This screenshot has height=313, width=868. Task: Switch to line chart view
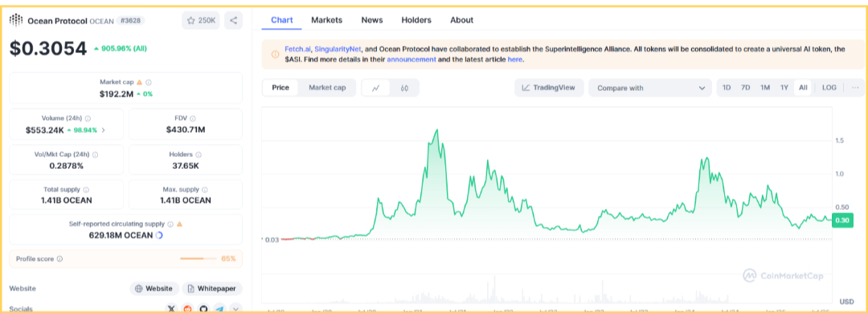(376, 88)
